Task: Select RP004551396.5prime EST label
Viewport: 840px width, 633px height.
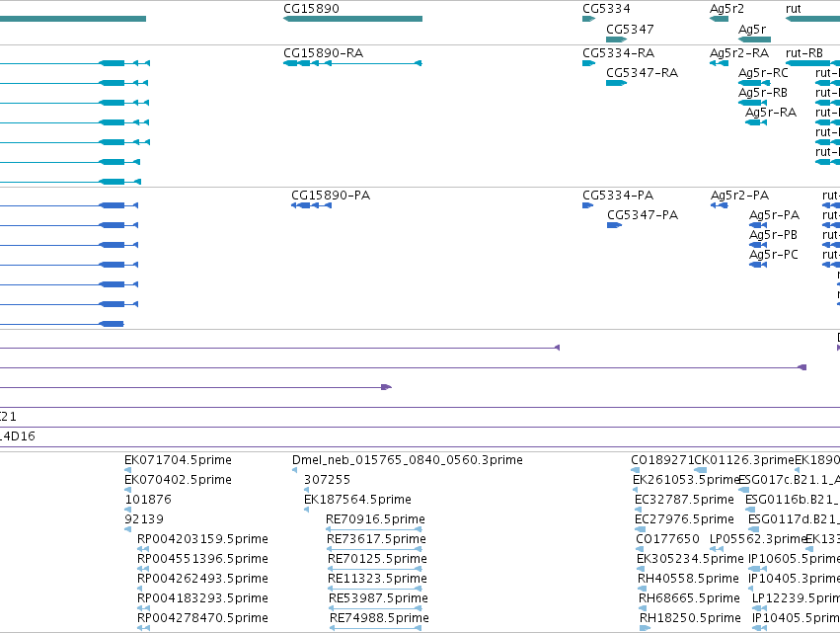Action: pos(203,559)
